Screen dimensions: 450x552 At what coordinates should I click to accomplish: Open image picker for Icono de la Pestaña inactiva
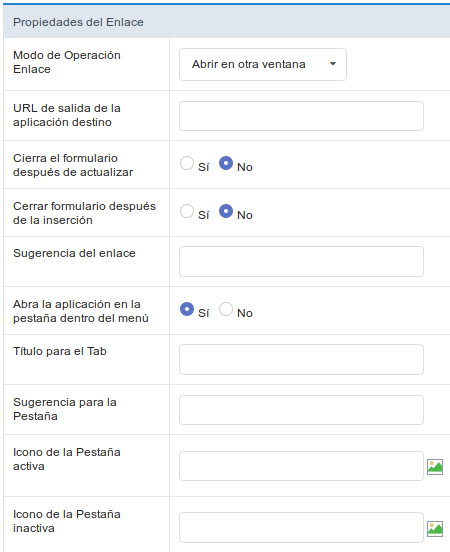[435, 529]
